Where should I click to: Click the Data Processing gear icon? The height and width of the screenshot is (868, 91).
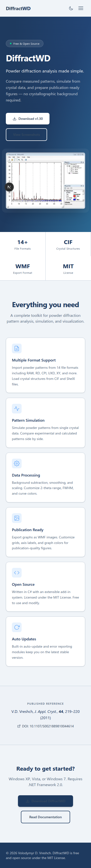tap(17, 463)
